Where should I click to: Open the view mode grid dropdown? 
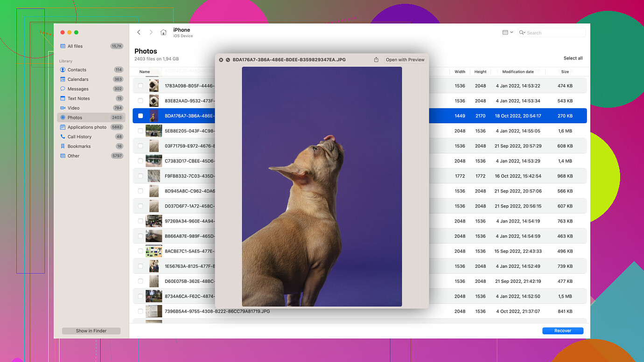[508, 33]
